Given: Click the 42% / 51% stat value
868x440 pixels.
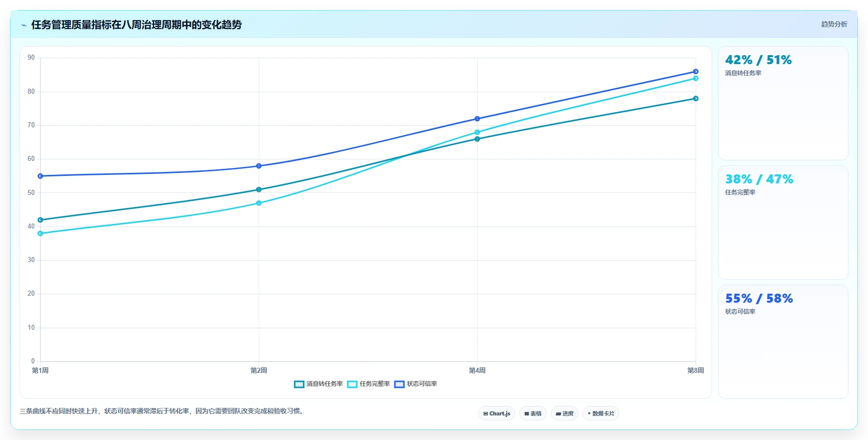Looking at the screenshot, I should 758,60.
